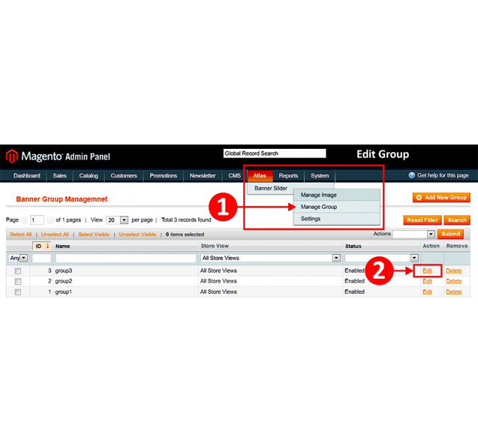Open the per page View dropdown
This screenshot has width=478, height=448.
(x=117, y=220)
